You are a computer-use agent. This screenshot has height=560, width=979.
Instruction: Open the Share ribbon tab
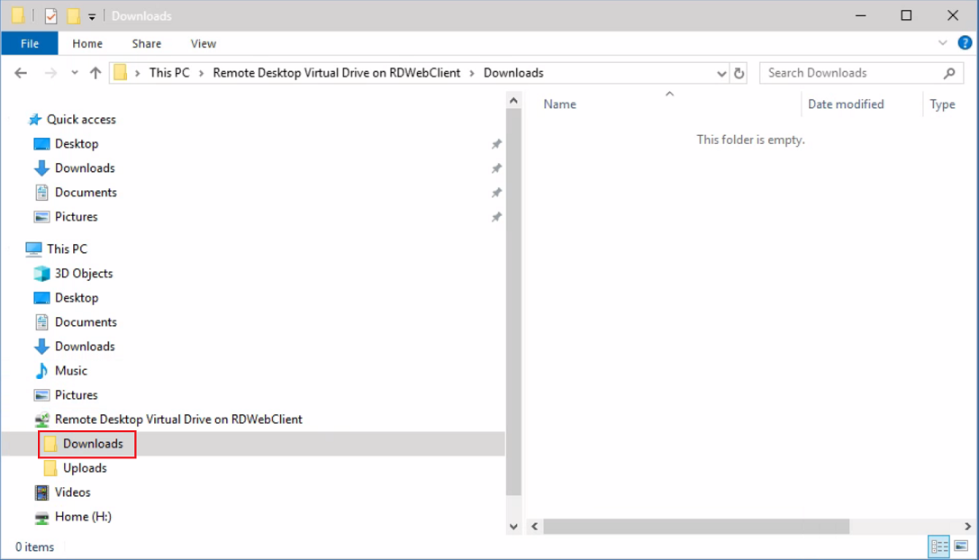click(x=147, y=44)
